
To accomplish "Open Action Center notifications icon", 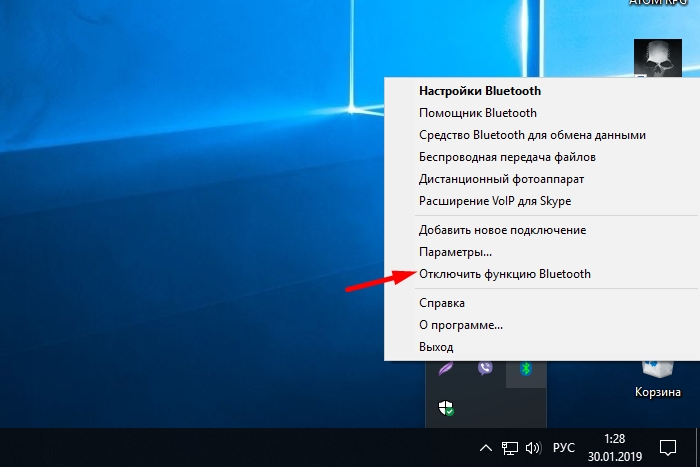I will click(668, 448).
